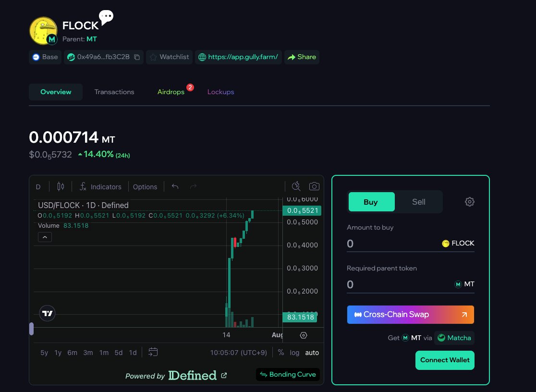Toggle log scale on the chart
536x392 pixels.
click(x=294, y=353)
